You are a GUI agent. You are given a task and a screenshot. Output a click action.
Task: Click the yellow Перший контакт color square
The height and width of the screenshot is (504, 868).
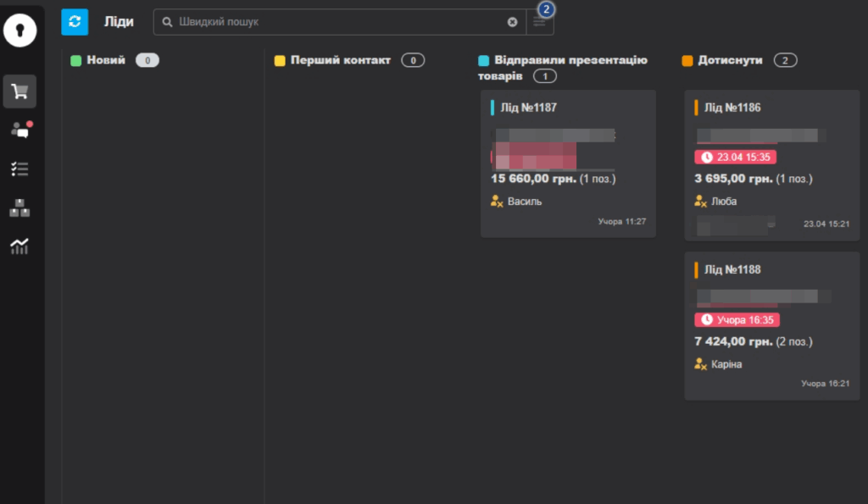280,61
